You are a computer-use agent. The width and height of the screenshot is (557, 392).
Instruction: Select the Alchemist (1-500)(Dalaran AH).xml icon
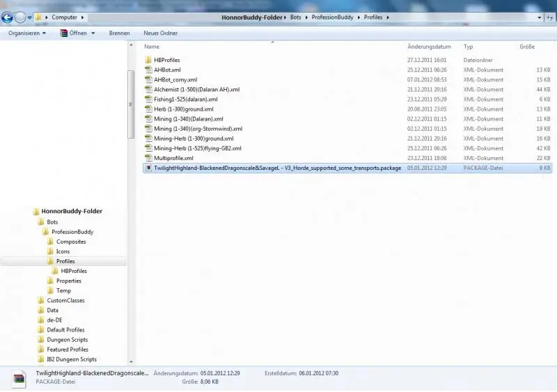pos(148,89)
